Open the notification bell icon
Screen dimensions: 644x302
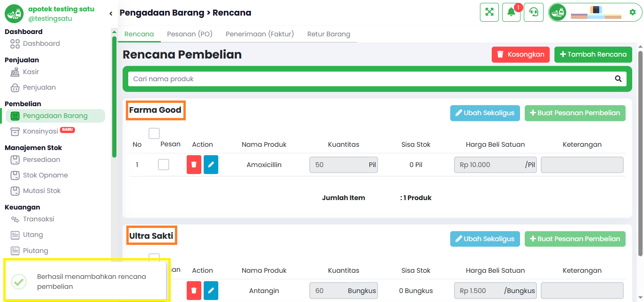511,12
